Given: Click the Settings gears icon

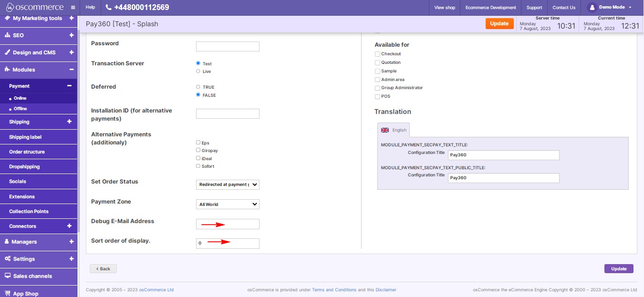Looking at the screenshot, I should coord(8,259).
